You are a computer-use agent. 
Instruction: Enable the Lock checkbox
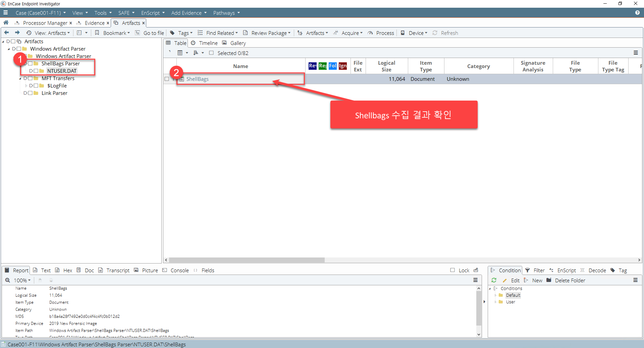pos(452,270)
